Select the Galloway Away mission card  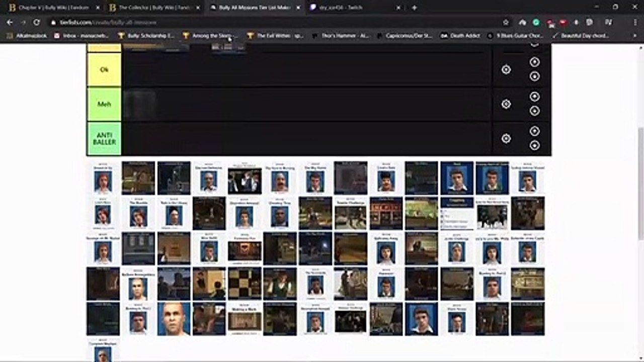pos(386,248)
